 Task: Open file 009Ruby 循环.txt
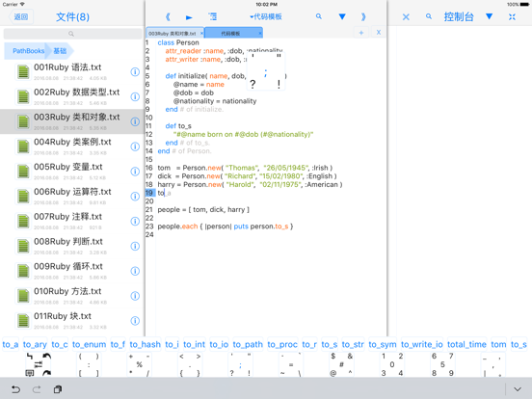click(x=72, y=271)
